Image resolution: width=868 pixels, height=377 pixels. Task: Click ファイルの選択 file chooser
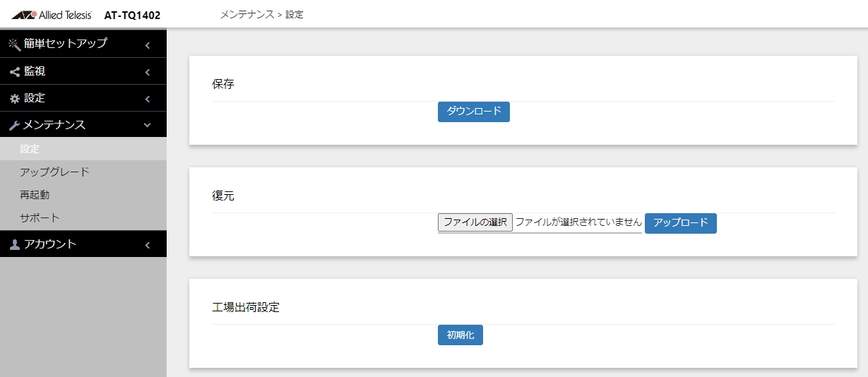pyautogui.click(x=475, y=222)
